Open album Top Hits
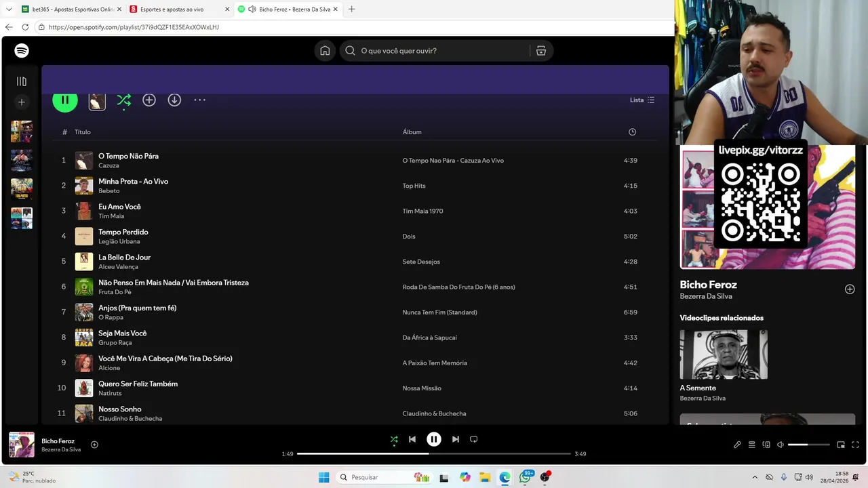Image resolution: width=868 pixels, height=488 pixels. point(414,186)
